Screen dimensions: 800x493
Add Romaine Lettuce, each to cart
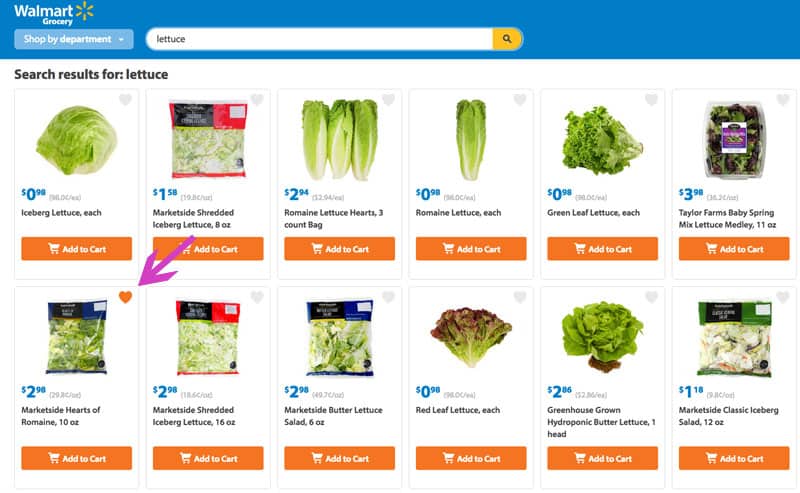[x=471, y=249]
